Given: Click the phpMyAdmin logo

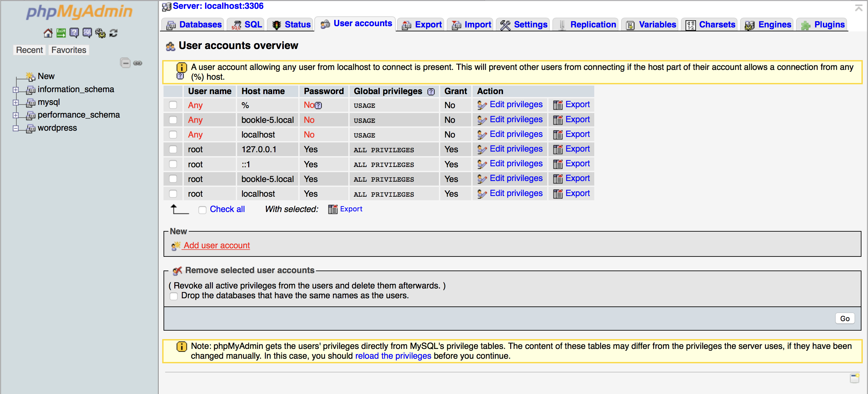Looking at the screenshot, I should [79, 12].
